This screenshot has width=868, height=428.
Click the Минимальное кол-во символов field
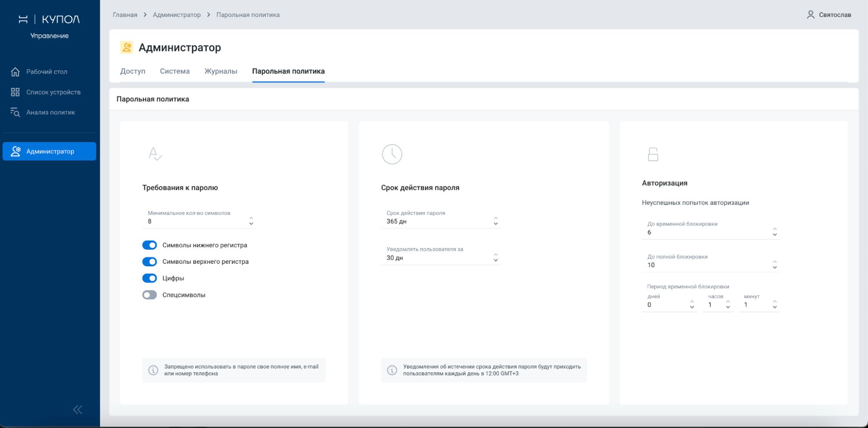click(195, 221)
